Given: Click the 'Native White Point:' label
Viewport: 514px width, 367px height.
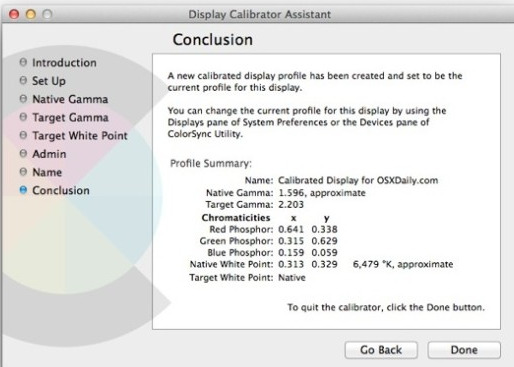Looking at the screenshot, I should tap(231, 264).
